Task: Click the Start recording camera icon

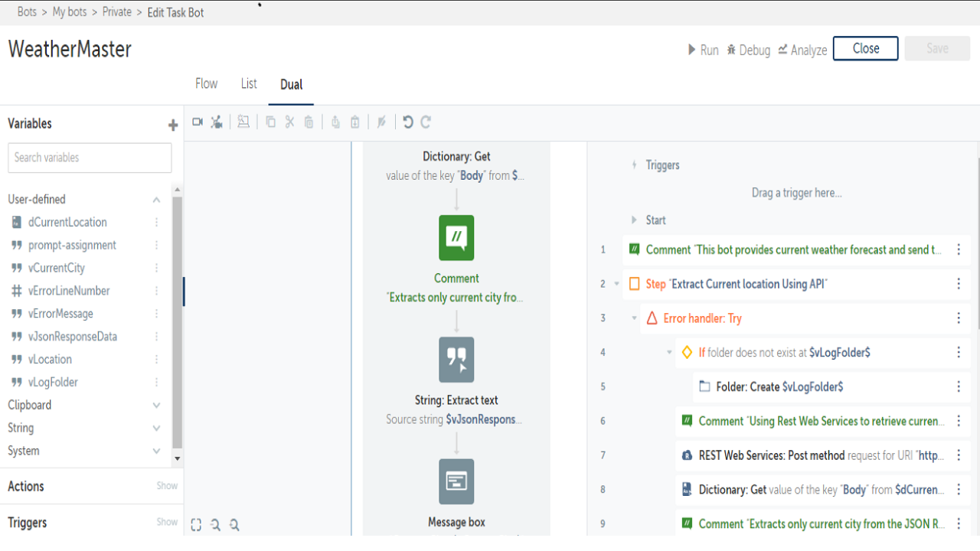Action: [198, 122]
